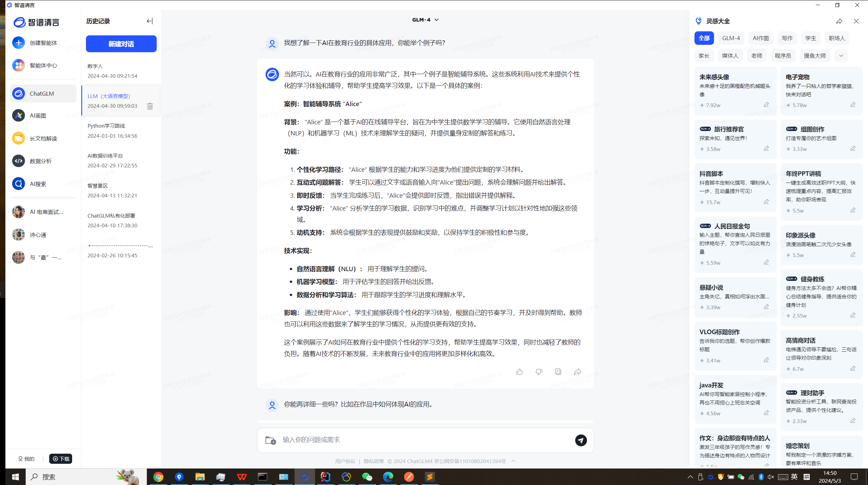868x485 pixels.
Task: Expand the footer chevron beside the record number
Action: pyautogui.click(x=513, y=461)
